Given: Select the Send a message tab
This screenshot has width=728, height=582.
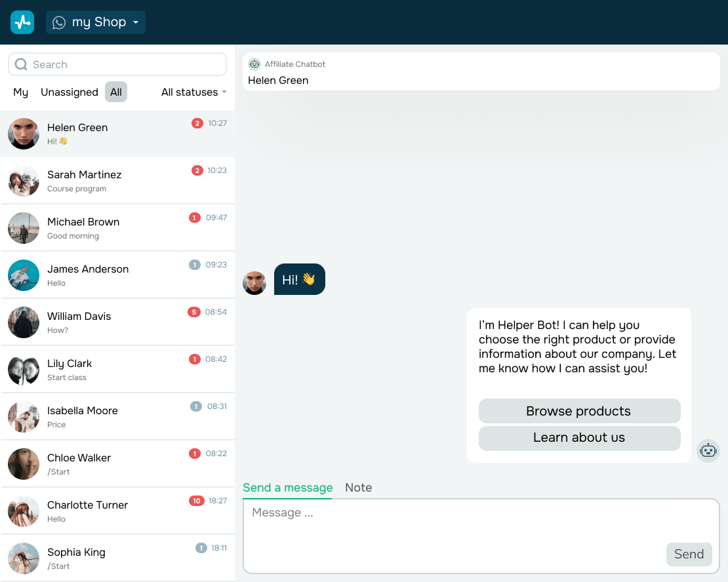Looking at the screenshot, I should coord(288,488).
